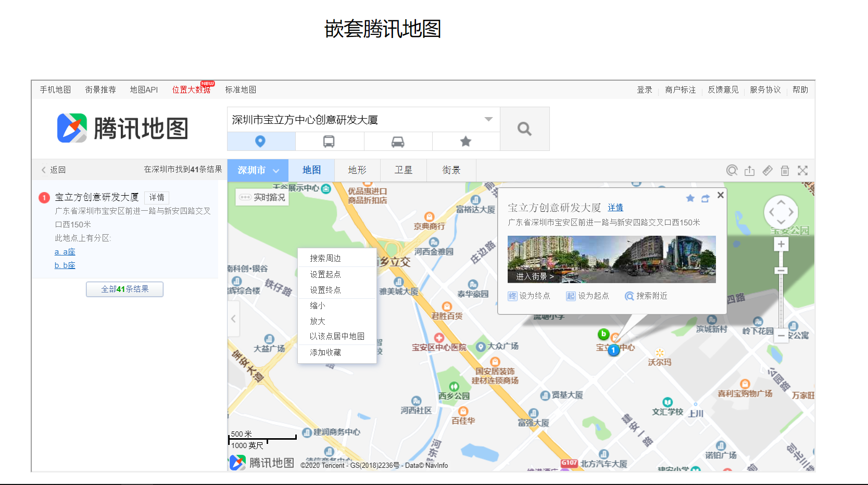Open the star favorites search mode
The image size is (868, 485).
(466, 141)
